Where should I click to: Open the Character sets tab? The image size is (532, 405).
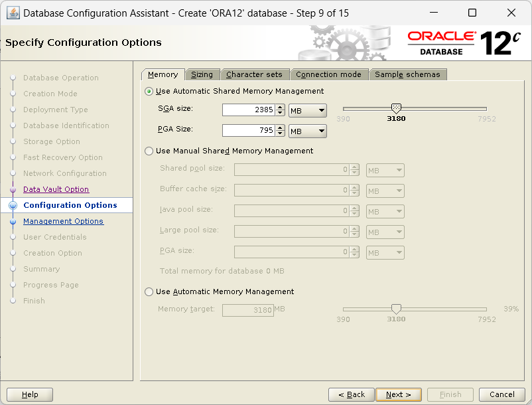(254, 74)
